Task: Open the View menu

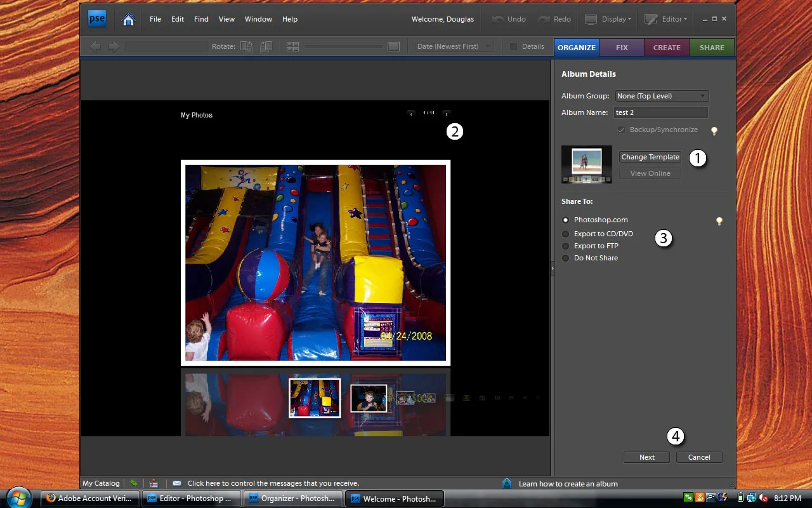Action: point(227,19)
